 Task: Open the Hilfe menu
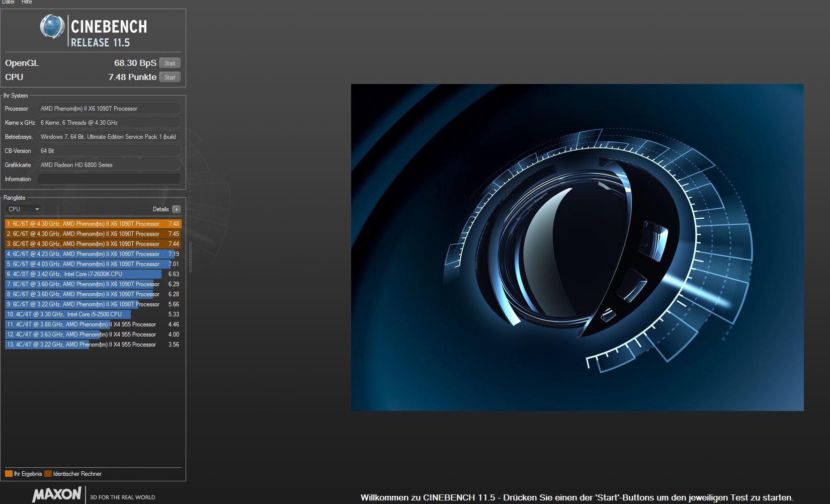coord(27,2)
